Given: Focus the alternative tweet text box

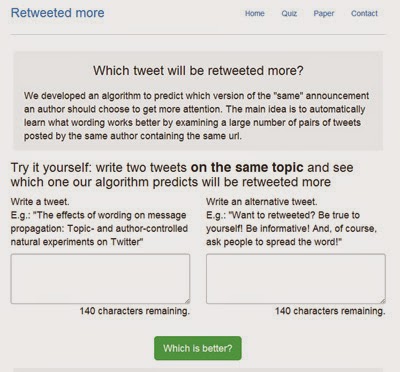Looking at the screenshot, I should click(296, 279).
